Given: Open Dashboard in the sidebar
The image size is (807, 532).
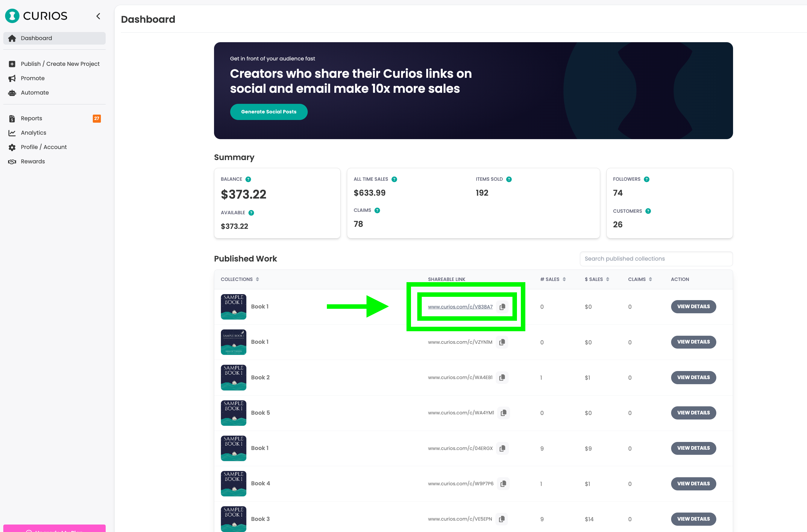Looking at the screenshot, I should 54,38.
